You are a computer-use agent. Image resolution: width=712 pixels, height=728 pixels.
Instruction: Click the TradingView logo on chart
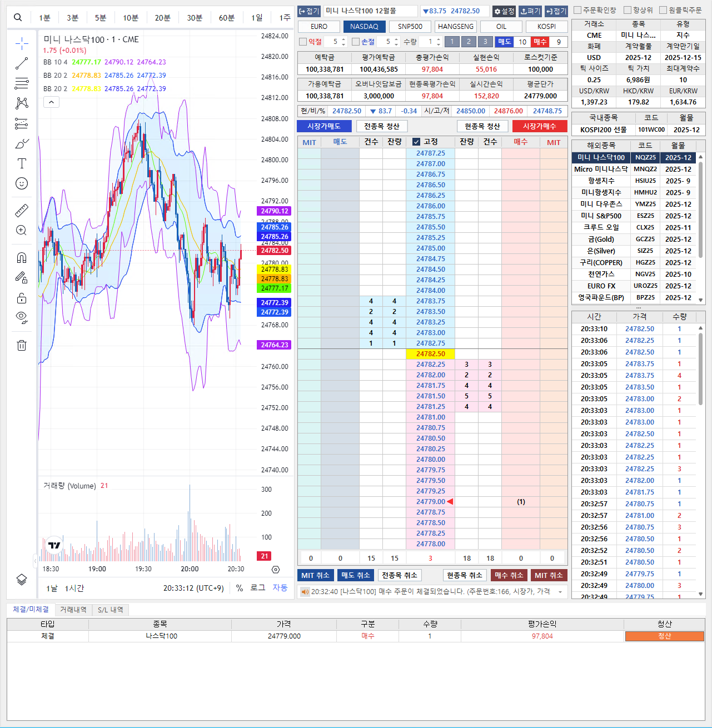[54, 545]
